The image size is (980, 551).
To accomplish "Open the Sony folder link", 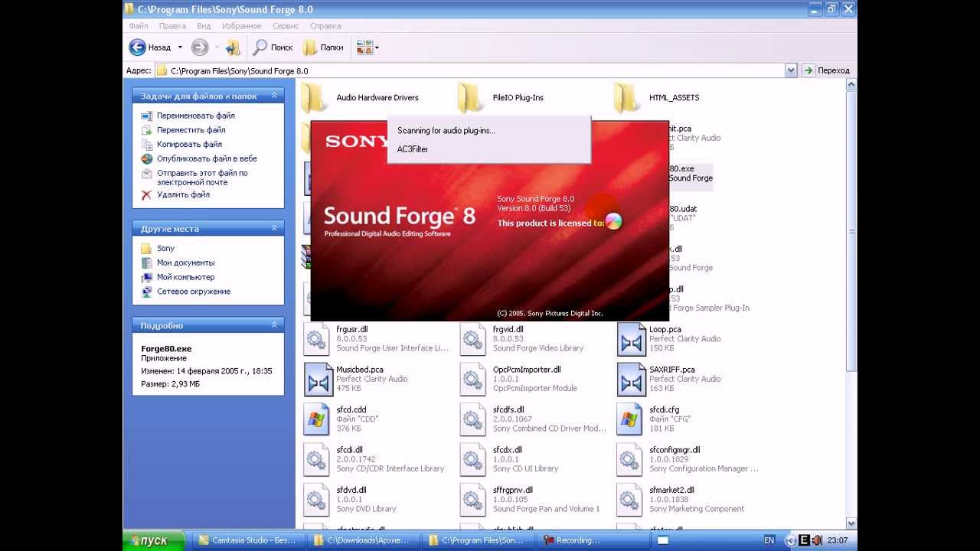I will [x=165, y=248].
